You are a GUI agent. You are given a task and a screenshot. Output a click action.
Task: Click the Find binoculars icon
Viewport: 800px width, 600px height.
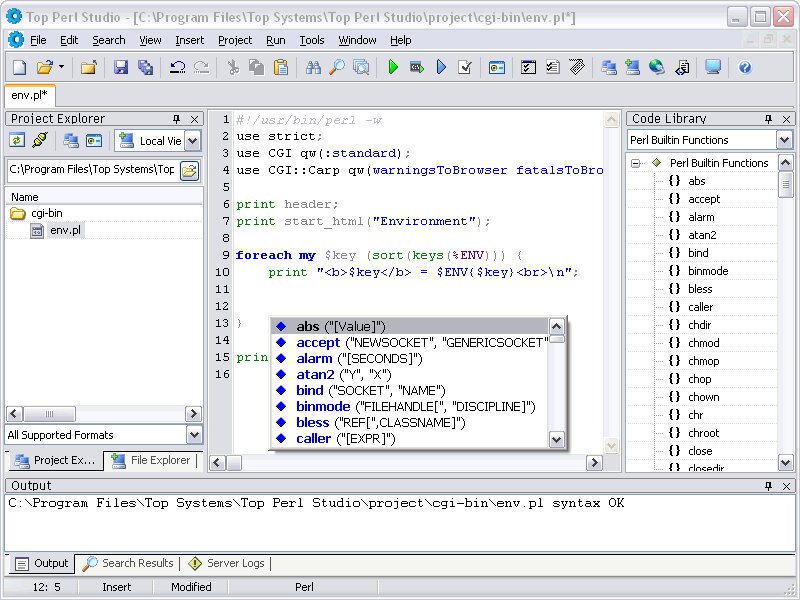coord(313,67)
